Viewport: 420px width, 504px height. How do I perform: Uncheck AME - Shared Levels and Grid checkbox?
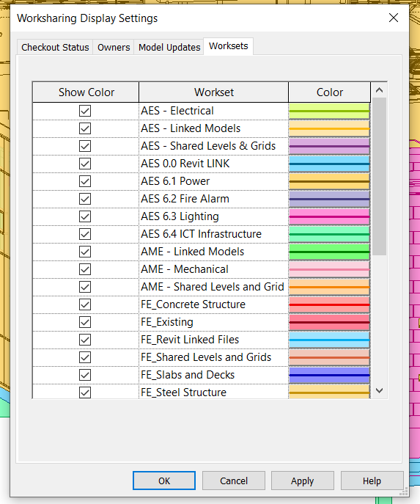pos(85,287)
